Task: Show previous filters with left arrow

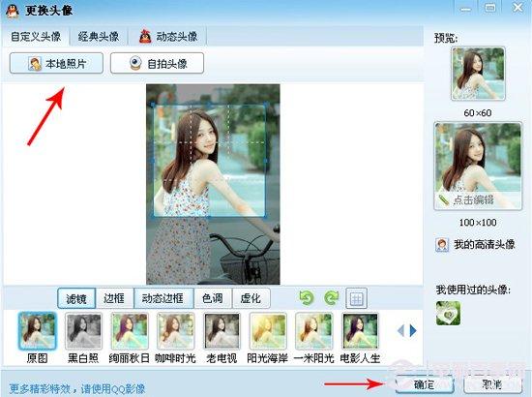Action: click(400, 330)
